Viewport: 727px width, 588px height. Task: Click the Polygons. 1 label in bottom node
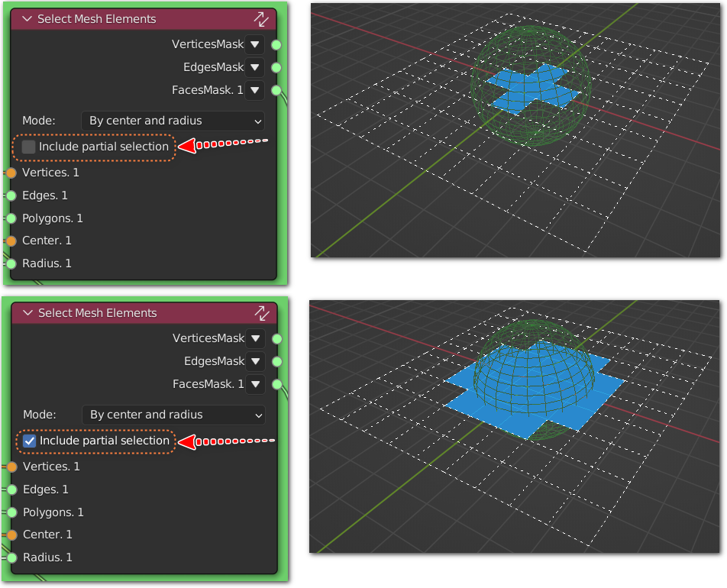point(53,512)
